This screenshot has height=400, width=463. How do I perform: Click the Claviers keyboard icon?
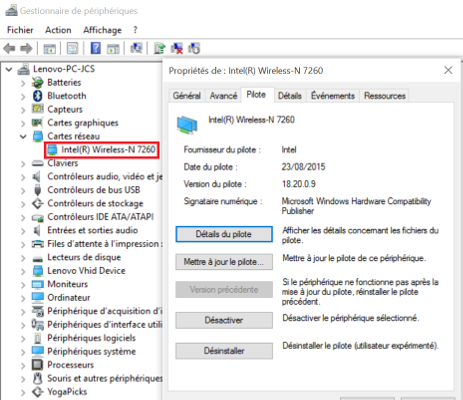pos(38,163)
